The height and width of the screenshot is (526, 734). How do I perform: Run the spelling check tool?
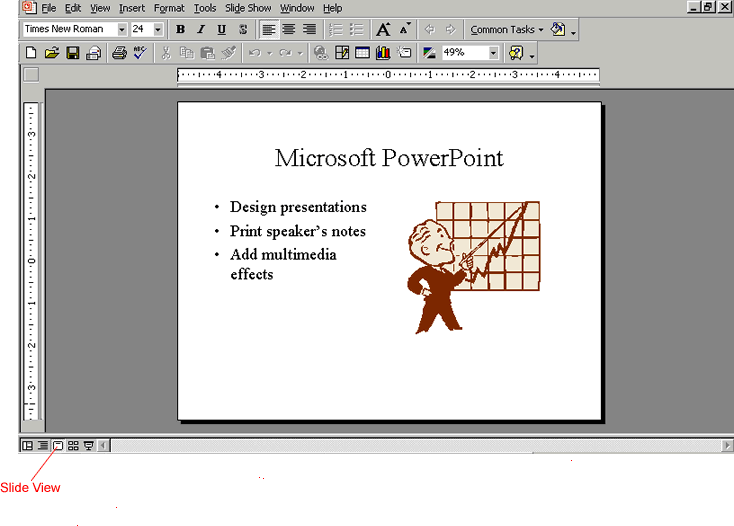coord(139,53)
